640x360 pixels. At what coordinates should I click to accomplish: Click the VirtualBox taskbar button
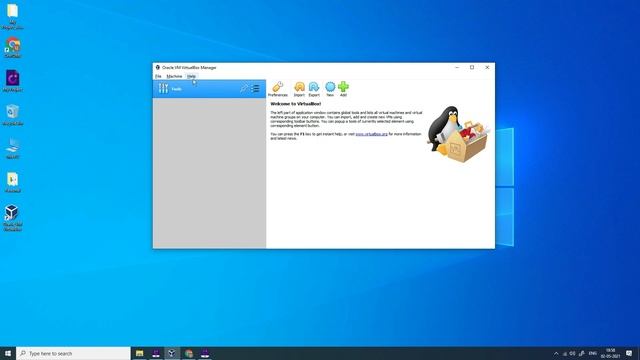point(172,353)
